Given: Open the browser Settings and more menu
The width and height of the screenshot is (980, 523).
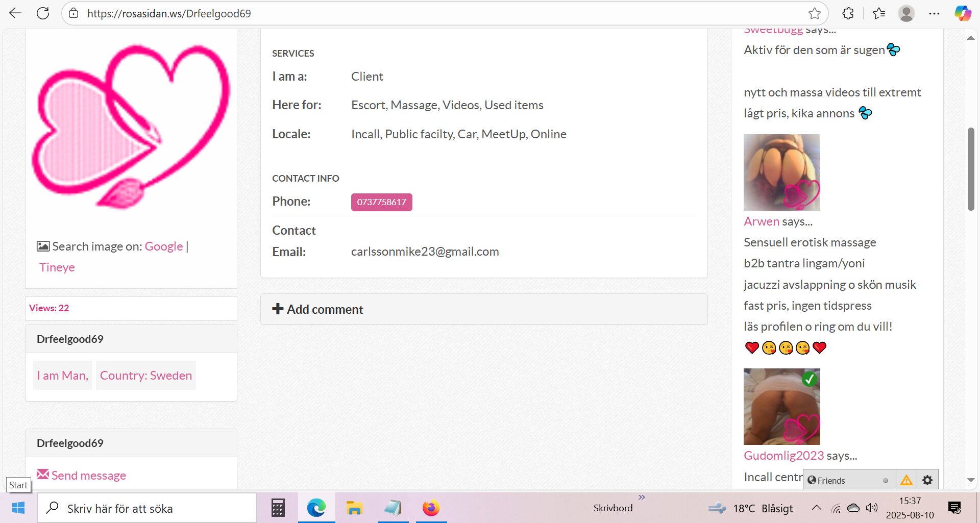Looking at the screenshot, I should [934, 13].
